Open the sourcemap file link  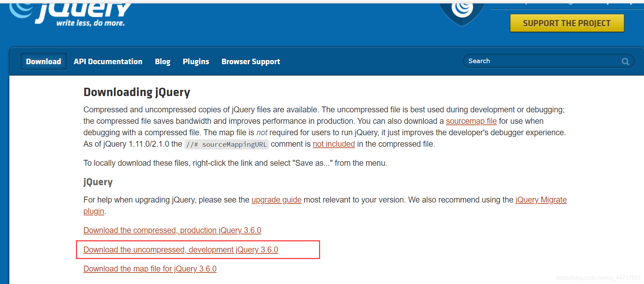[x=471, y=121]
